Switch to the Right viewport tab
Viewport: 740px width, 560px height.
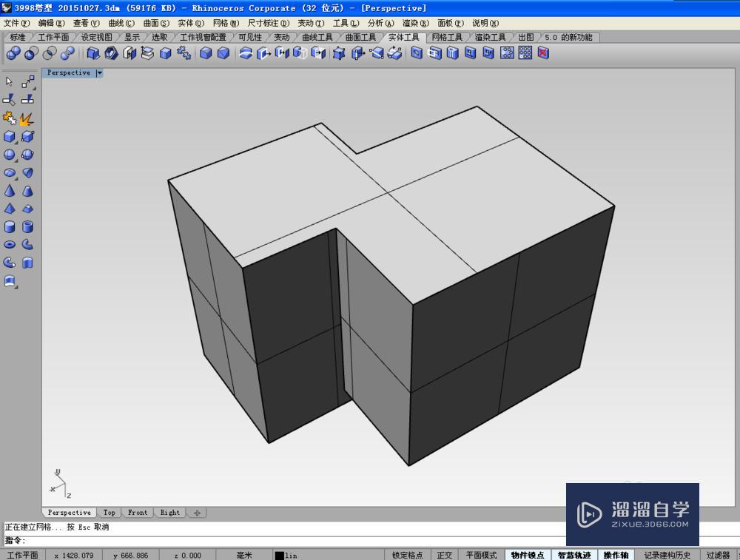[x=170, y=513]
